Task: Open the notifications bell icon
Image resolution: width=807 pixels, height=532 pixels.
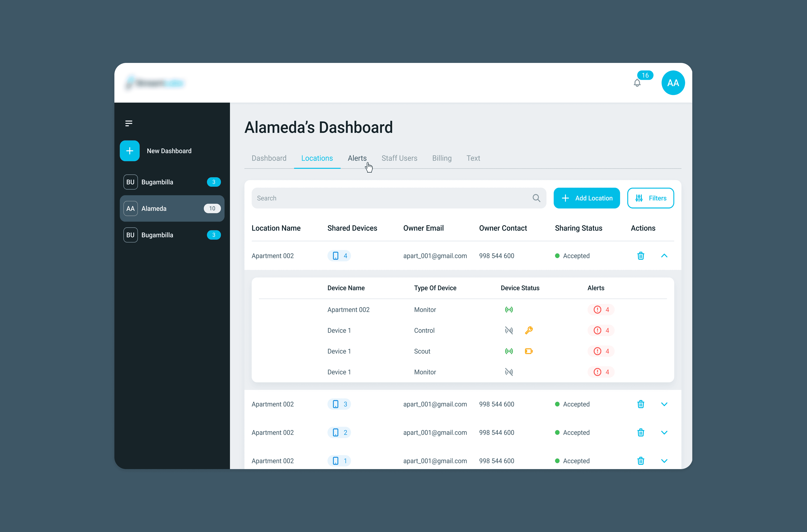Action: pyautogui.click(x=637, y=83)
